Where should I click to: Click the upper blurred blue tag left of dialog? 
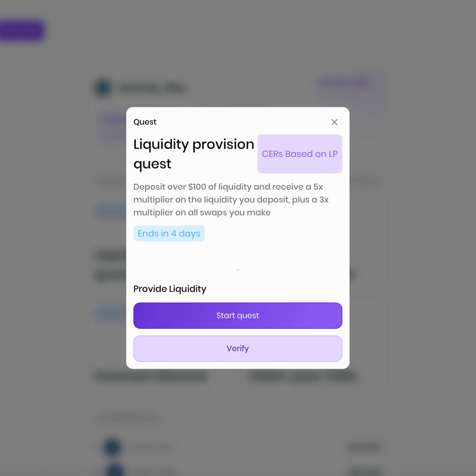[x=111, y=211]
